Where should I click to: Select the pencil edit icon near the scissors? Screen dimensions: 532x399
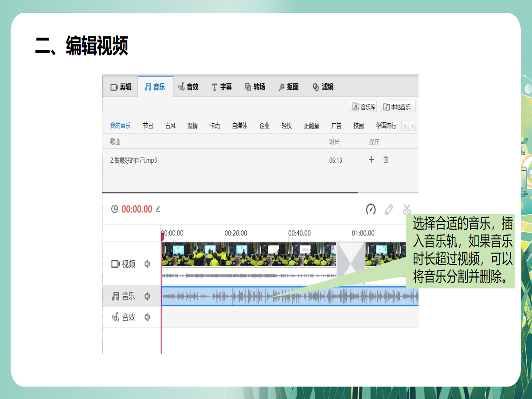pos(388,209)
